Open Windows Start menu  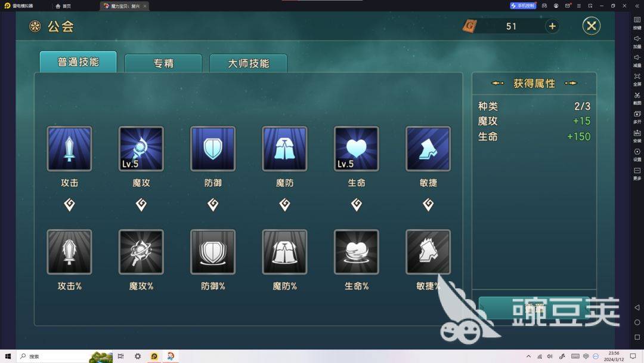click(8, 356)
